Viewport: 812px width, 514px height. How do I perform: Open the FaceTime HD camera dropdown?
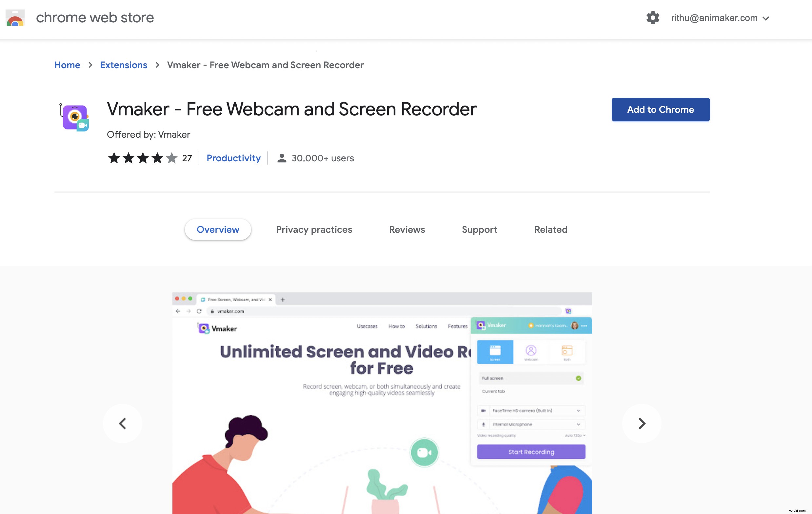coord(579,411)
